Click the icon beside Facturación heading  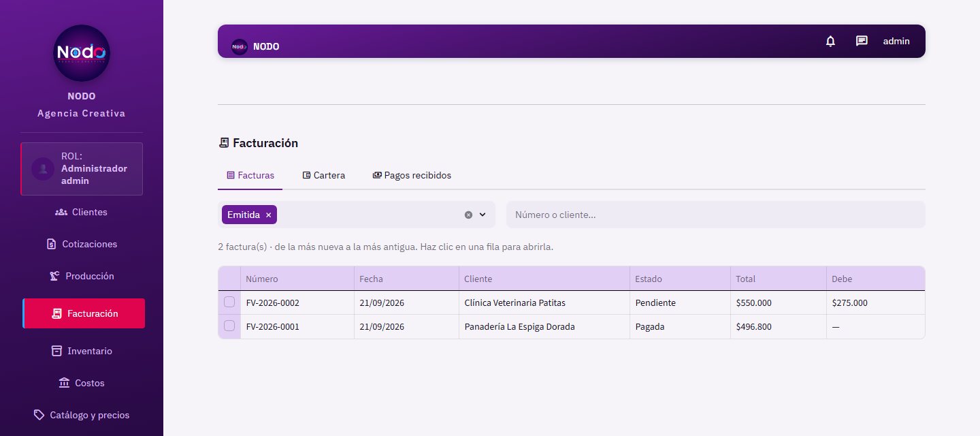click(x=224, y=143)
